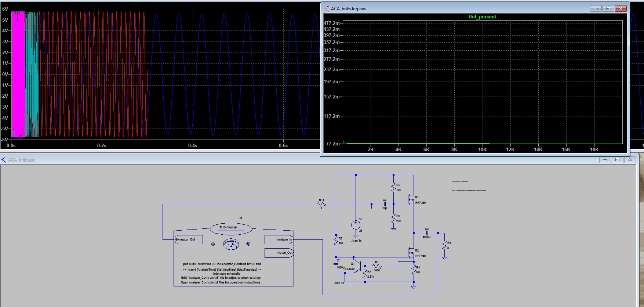644x307 pixels.
Task: Select load resistor R3 (8)
Action: [x=444, y=245]
